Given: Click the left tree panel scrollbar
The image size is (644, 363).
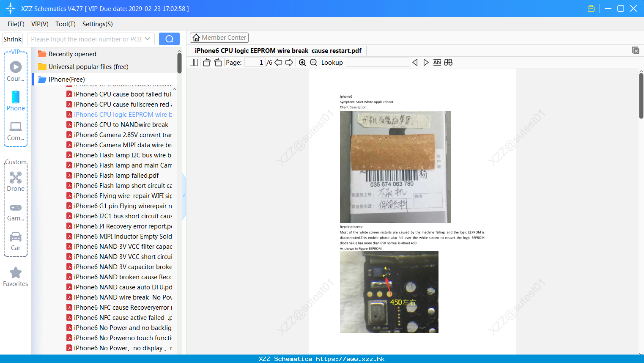Looking at the screenshot, I should [x=179, y=63].
